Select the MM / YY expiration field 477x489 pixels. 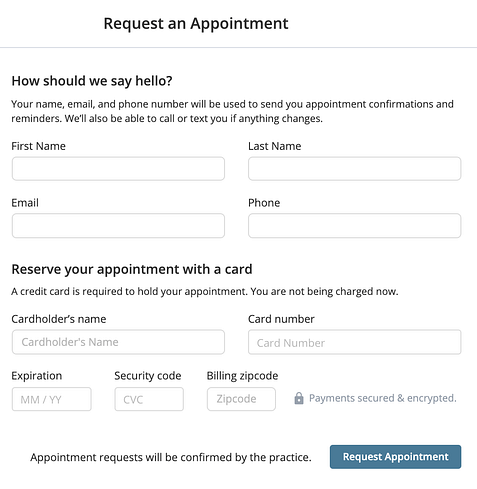(52, 399)
